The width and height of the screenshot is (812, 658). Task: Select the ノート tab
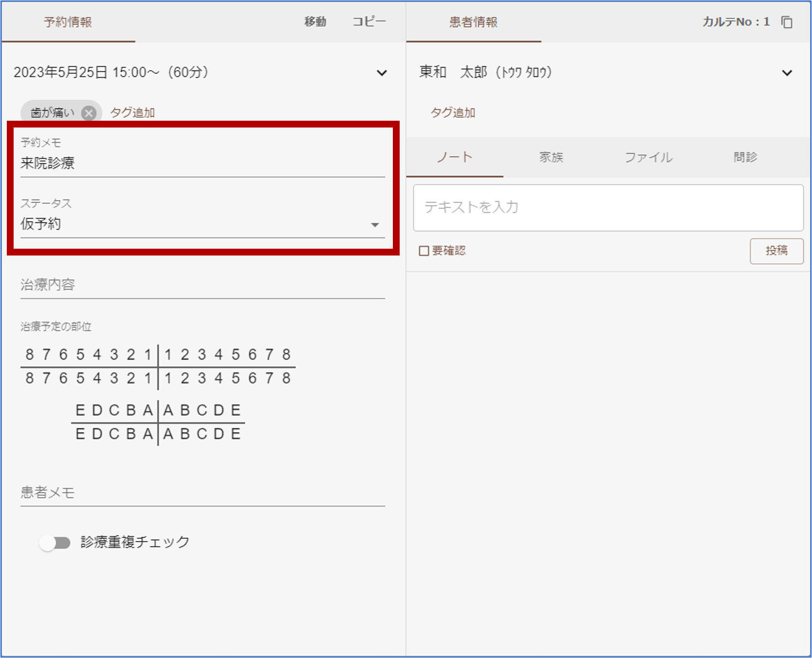click(455, 157)
